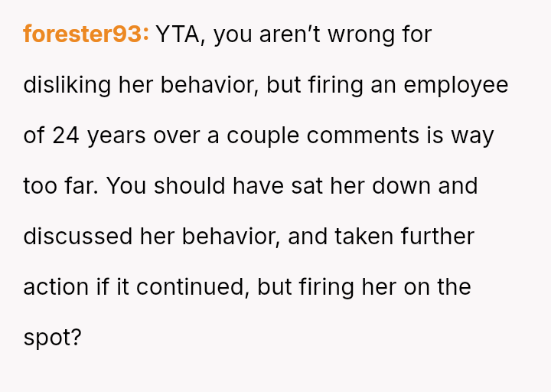
Task: Click the number "24" in the comment
Action: coord(66,136)
